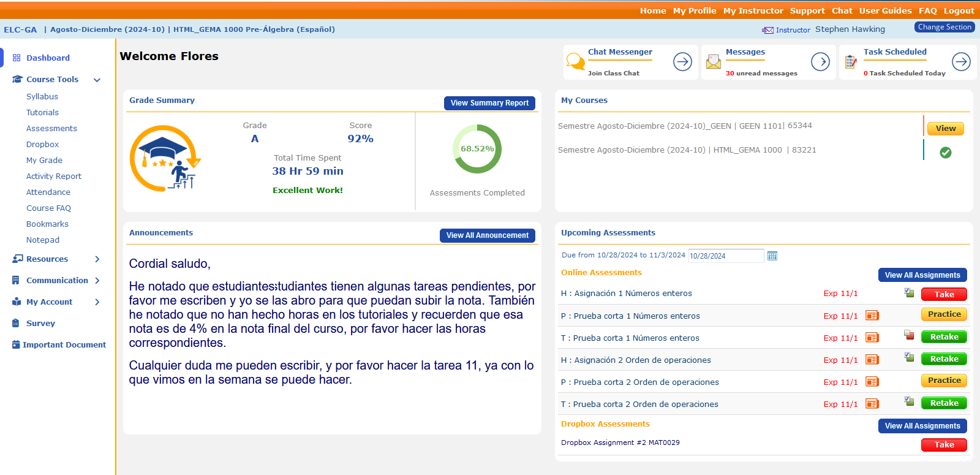Image resolution: width=980 pixels, height=475 pixels.
Task: Open My Profile in top navigation
Action: click(x=694, y=10)
